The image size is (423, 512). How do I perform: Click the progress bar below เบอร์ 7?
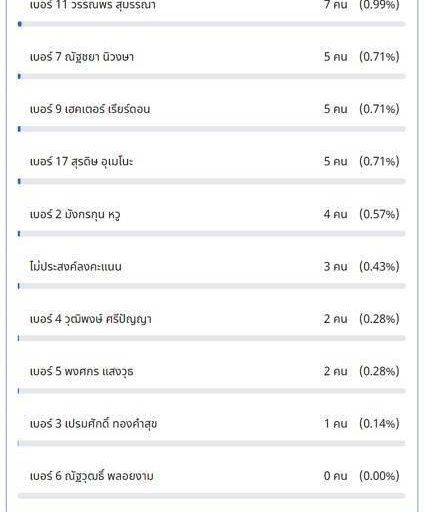(212, 76)
